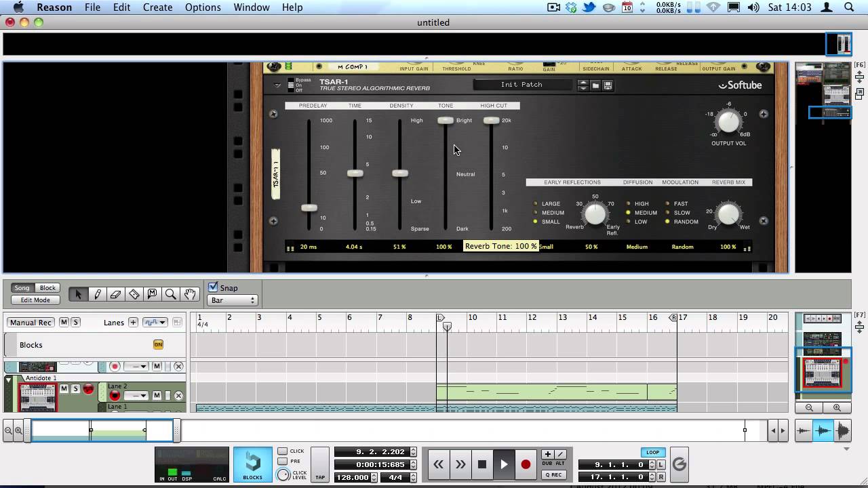Mute Lane 2
The width and height of the screenshot is (868, 488).
point(157,395)
